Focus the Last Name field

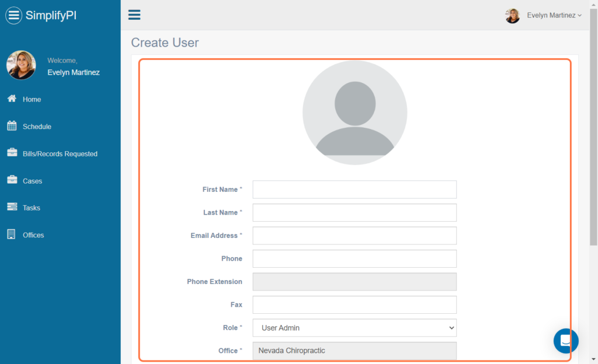(x=354, y=212)
